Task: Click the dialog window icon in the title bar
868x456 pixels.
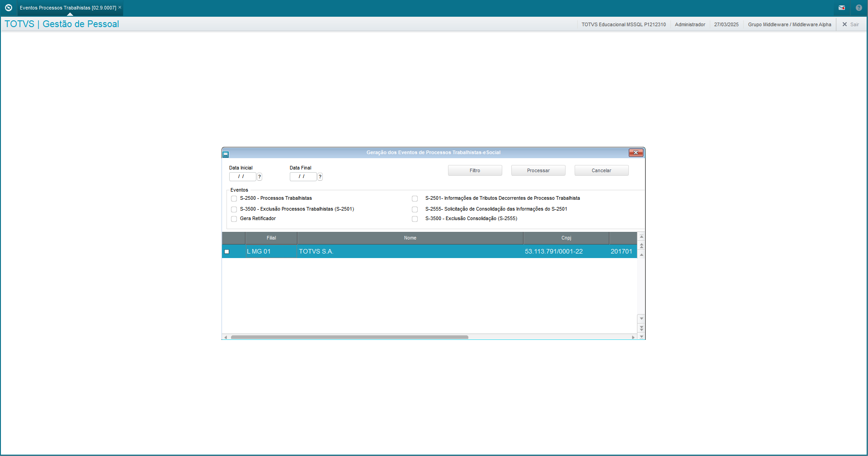Action: [226, 154]
